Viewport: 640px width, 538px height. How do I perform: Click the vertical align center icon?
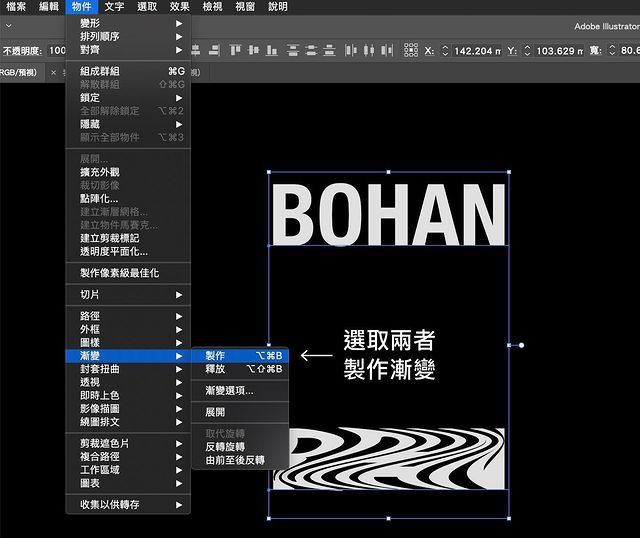[x=253, y=50]
